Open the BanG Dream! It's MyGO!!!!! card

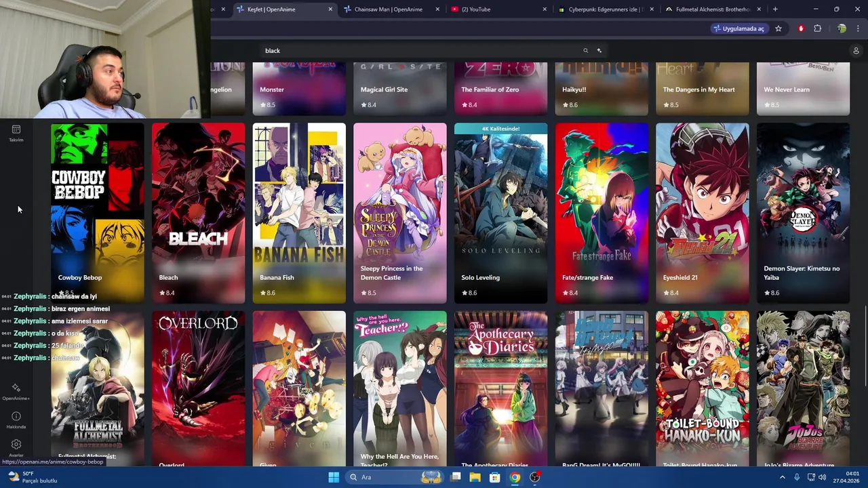tap(601, 389)
